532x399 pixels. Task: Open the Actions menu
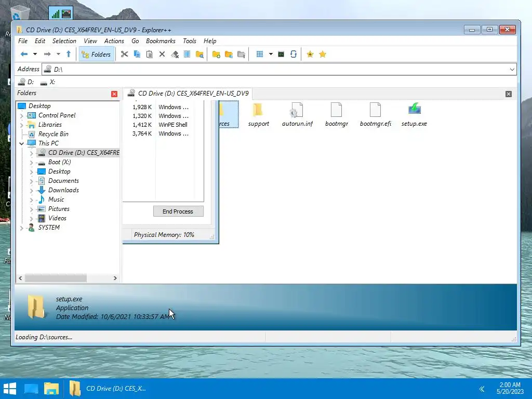[x=114, y=41]
